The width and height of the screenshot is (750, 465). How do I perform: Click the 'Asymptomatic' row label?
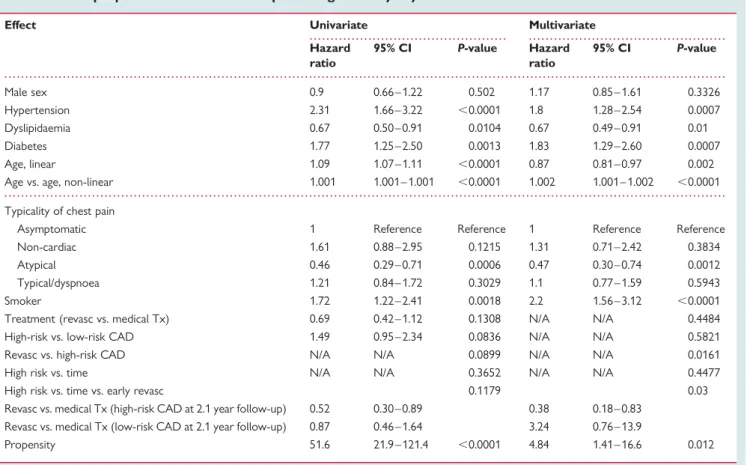[52, 229]
